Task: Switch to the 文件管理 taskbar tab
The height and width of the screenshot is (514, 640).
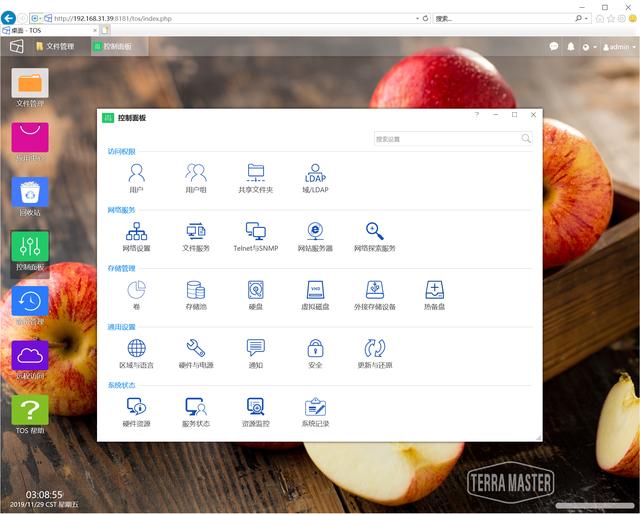Action: [x=56, y=46]
